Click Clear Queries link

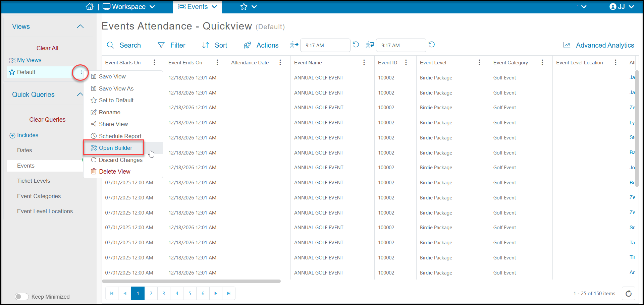click(x=47, y=120)
